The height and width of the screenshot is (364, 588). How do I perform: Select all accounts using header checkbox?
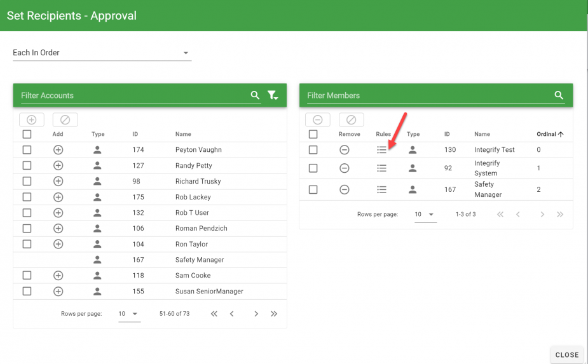point(27,134)
